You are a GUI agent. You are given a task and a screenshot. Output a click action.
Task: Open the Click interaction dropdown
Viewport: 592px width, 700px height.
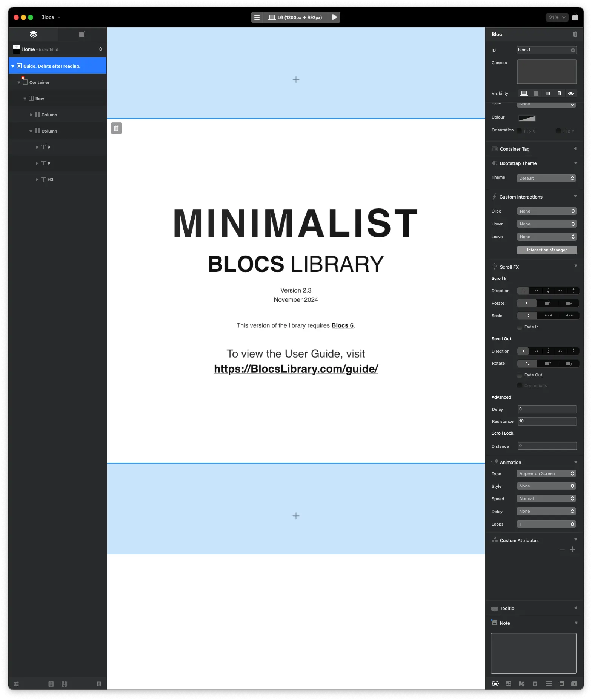(547, 211)
